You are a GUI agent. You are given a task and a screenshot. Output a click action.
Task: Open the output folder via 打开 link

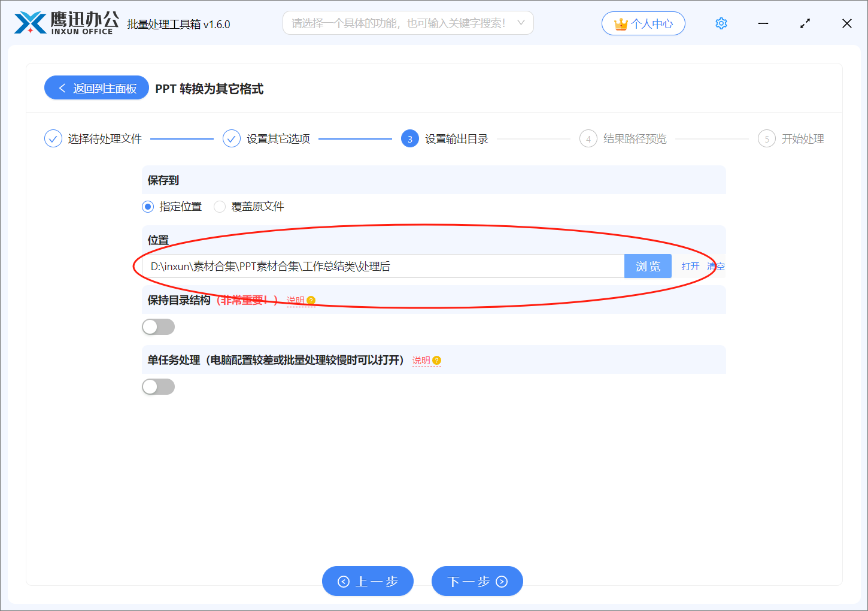point(690,266)
